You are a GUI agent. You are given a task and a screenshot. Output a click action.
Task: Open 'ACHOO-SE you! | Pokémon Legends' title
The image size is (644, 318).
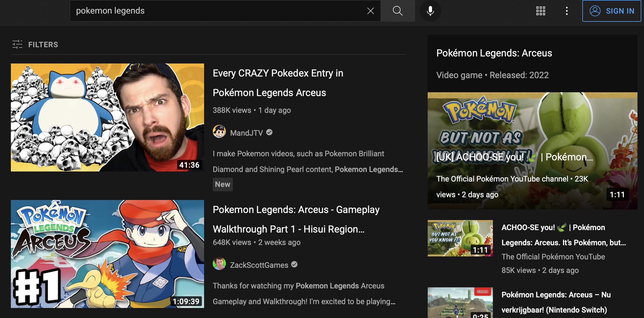[564, 235]
